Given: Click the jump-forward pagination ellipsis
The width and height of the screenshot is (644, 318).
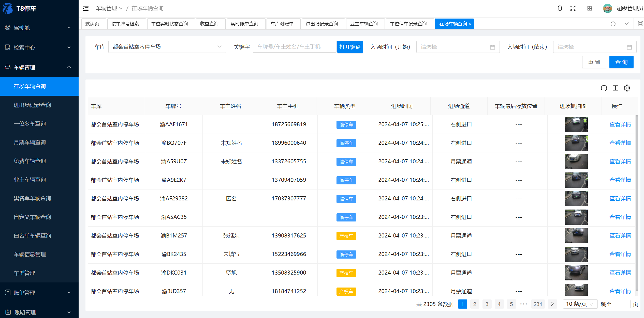Looking at the screenshot, I should (x=523, y=304).
